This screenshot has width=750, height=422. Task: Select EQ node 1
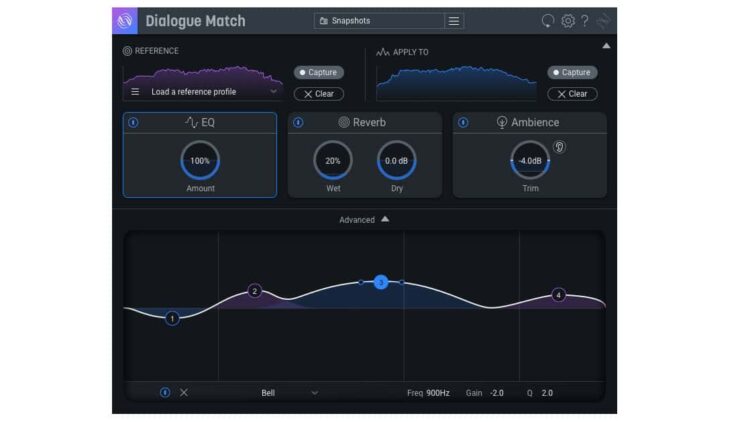(172, 318)
